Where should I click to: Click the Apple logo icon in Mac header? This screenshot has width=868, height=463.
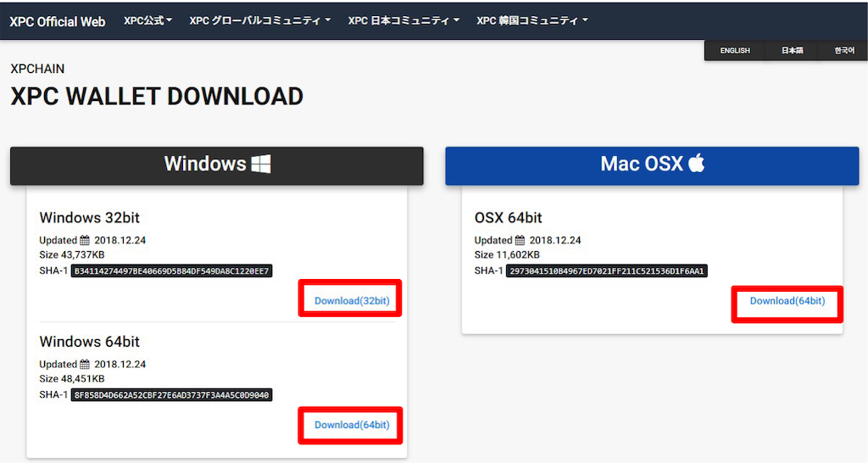point(697,164)
